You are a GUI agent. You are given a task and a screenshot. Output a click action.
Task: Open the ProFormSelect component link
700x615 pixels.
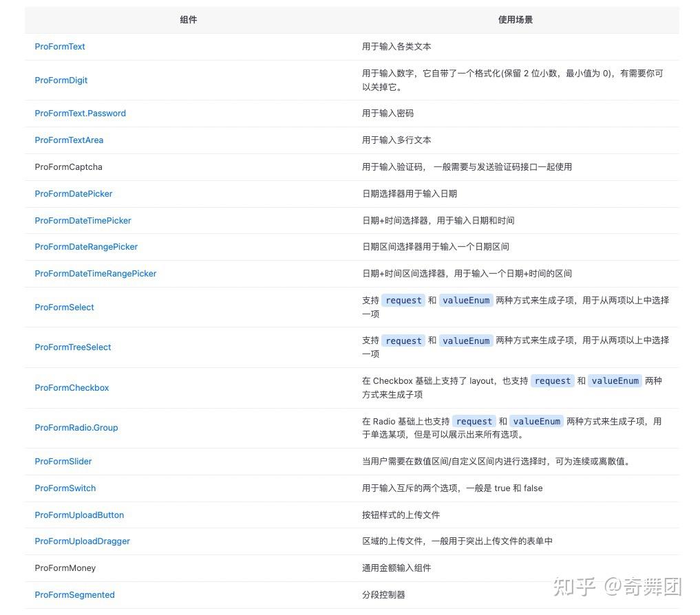click(64, 307)
